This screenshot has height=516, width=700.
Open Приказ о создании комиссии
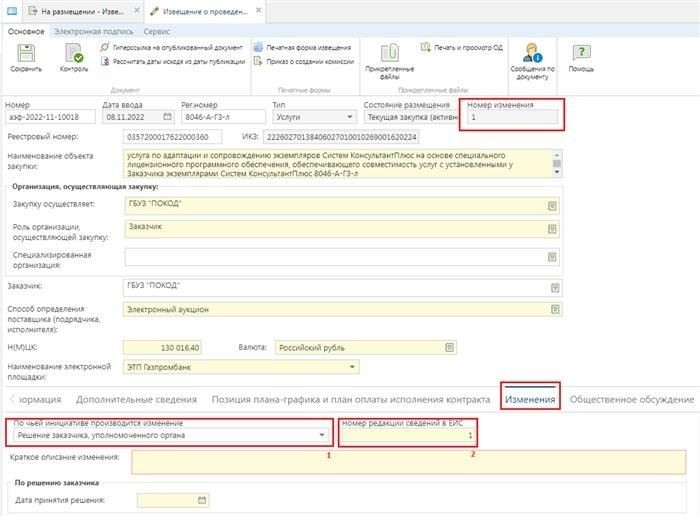point(304,62)
